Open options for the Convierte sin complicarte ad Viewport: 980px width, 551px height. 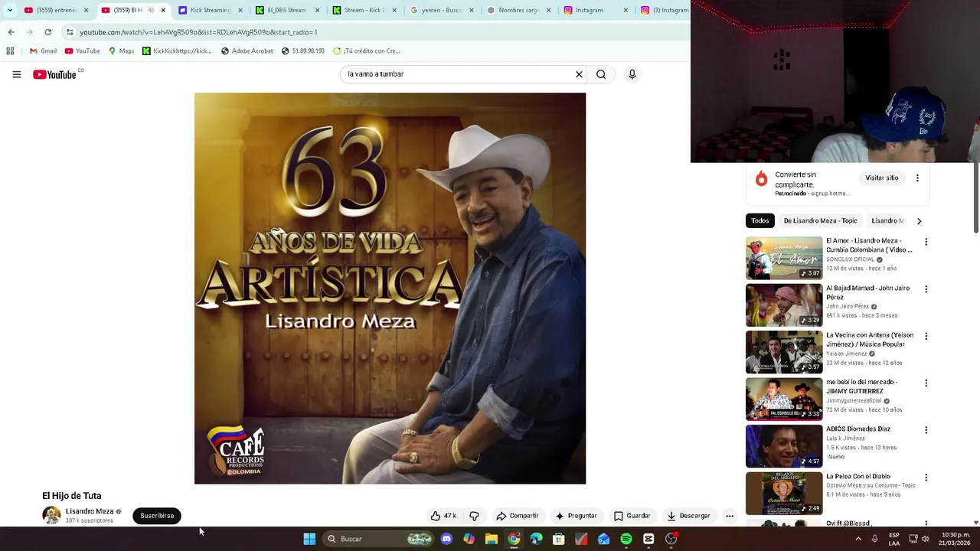click(x=917, y=178)
